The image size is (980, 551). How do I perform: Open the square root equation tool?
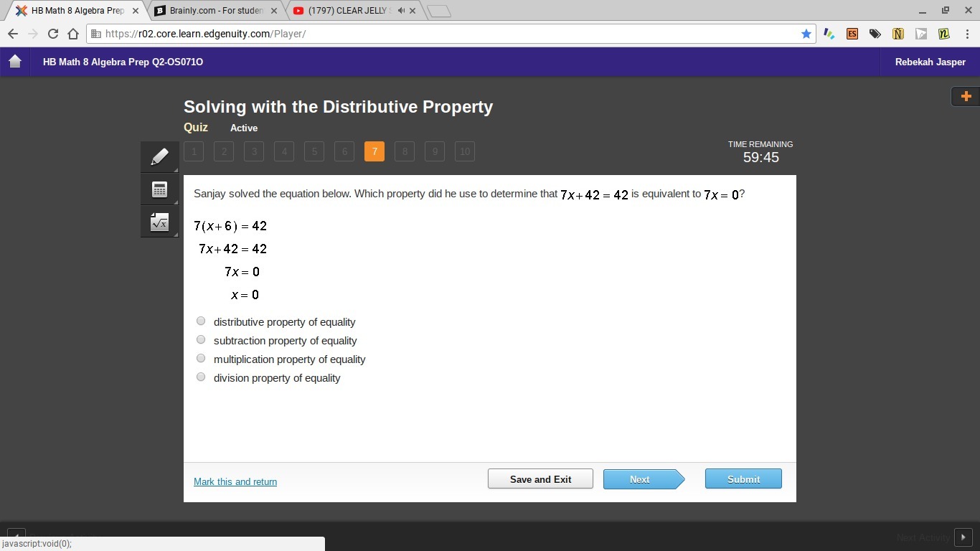point(159,222)
